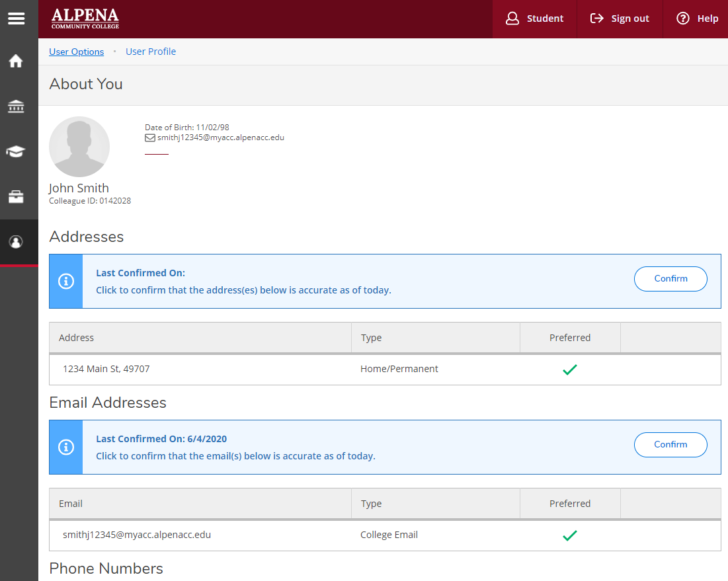This screenshot has height=581, width=728.
Task: Click Date of Birth: 11/02/98 text
Action: (187, 127)
